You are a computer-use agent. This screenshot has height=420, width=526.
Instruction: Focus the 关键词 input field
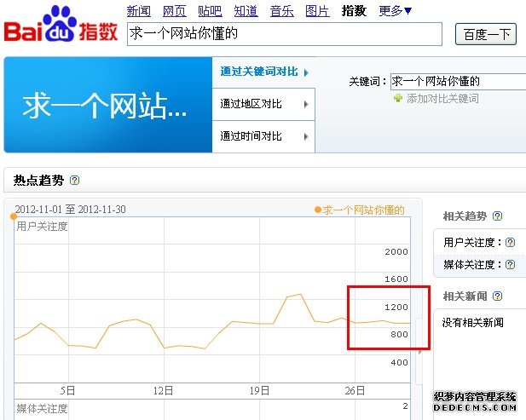point(459,82)
